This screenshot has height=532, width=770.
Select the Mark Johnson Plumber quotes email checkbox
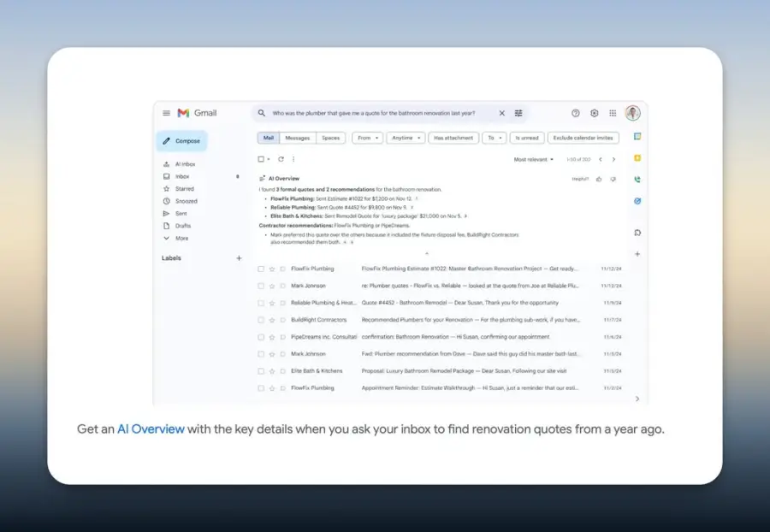pyautogui.click(x=261, y=286)
